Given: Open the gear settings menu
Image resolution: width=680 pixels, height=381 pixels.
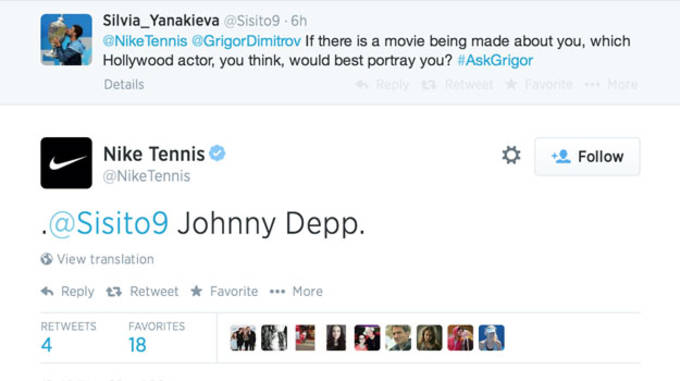Looking at the screenshot, I should pos(511,155).
